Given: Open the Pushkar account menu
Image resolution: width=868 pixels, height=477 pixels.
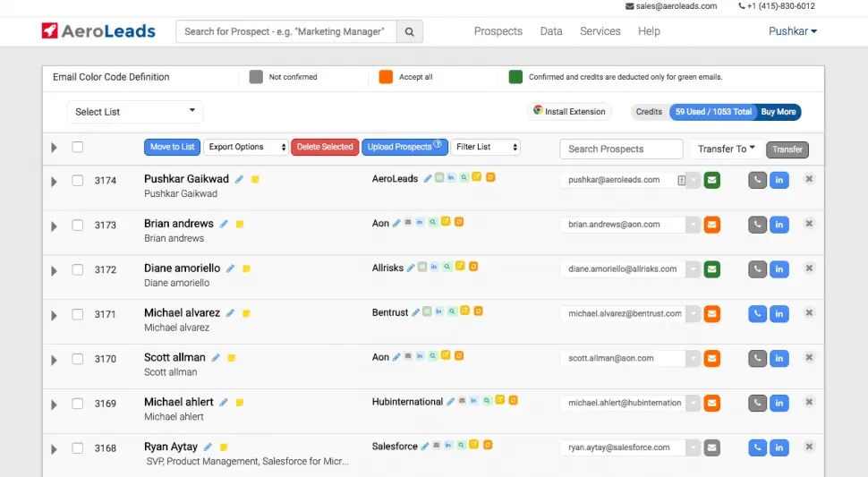Looking at the screenshot, I should tap(793, 31).
